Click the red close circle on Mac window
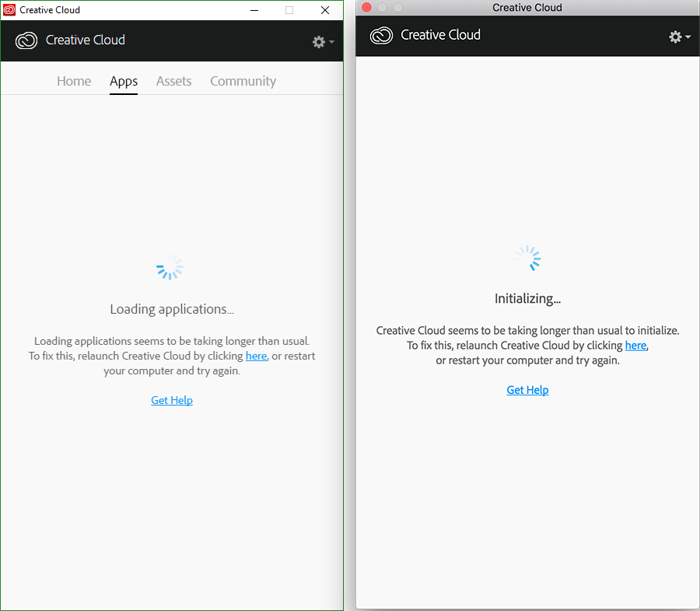 coord(366,7)
